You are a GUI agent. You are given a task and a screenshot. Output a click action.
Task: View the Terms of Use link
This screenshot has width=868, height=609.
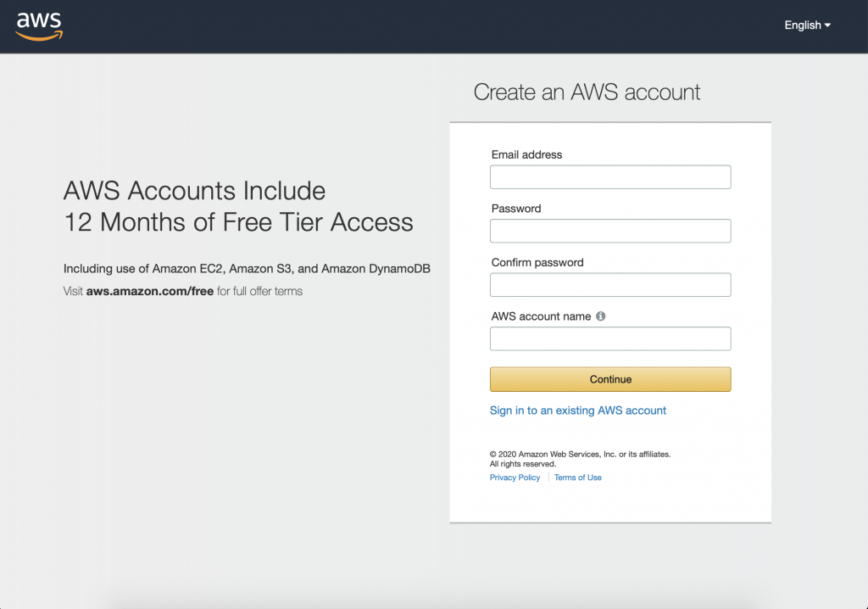point(578,478)
